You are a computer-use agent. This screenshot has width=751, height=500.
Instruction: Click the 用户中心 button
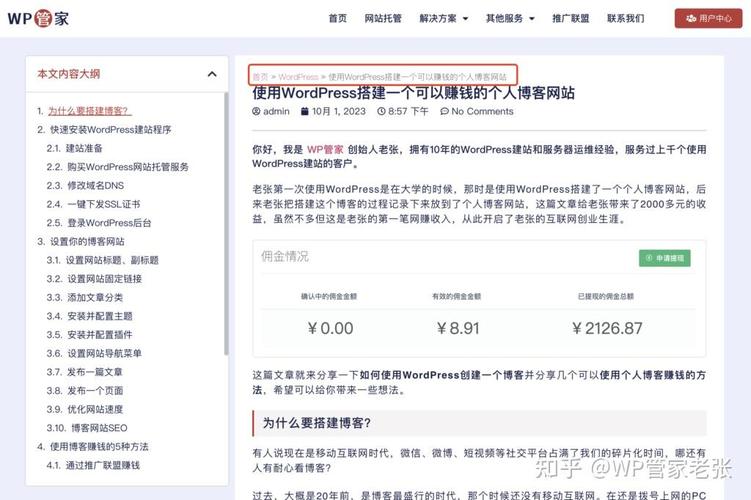click(x=708, y=18)
